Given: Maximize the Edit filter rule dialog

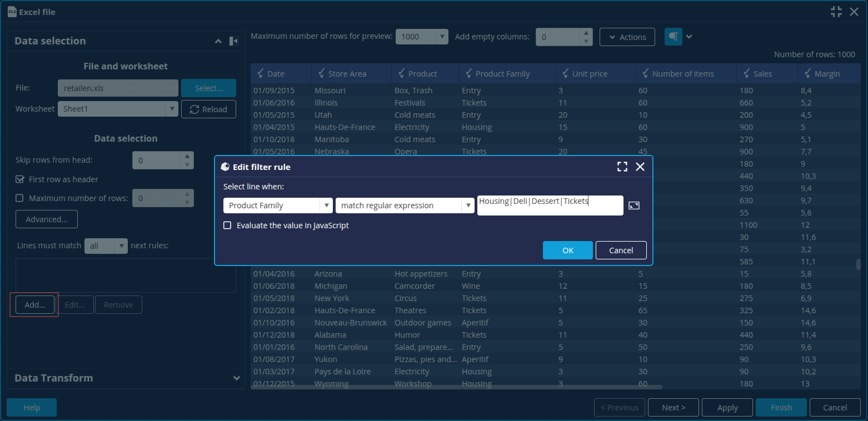Looking at the screenshot, I should [x=622, y=167].
